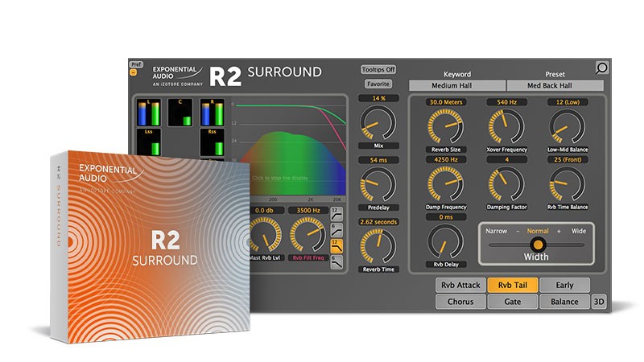644x362 pixels.
Task: Click the Damping Factor knob
Action: click(x=506, y=184)
